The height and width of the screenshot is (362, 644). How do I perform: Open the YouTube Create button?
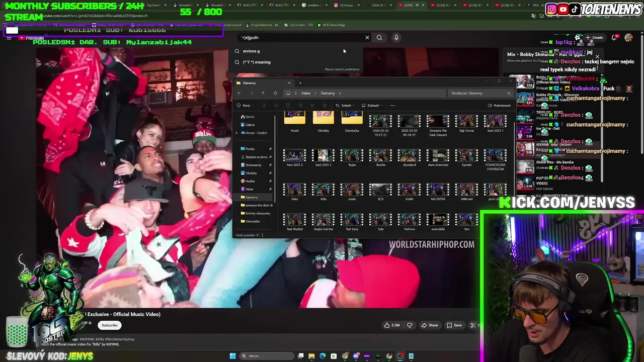click(594, 37)
